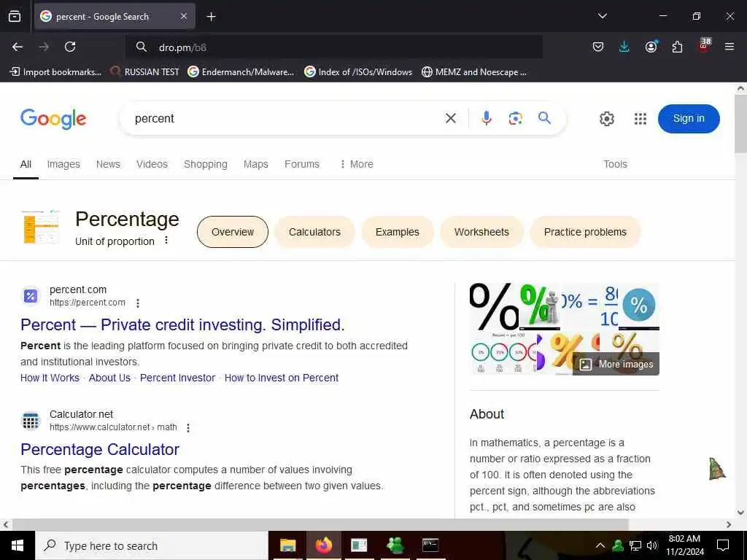Switch to the Images results tab
Viewport: 747px width, 560px height.
click(x=63, y=164)
